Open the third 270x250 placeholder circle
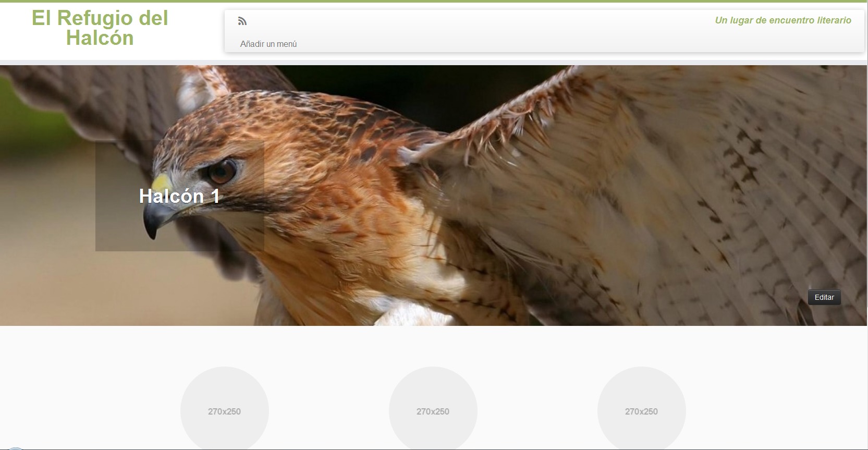The height and width of the screenshot is (450, 868). [x=642, y=408]
